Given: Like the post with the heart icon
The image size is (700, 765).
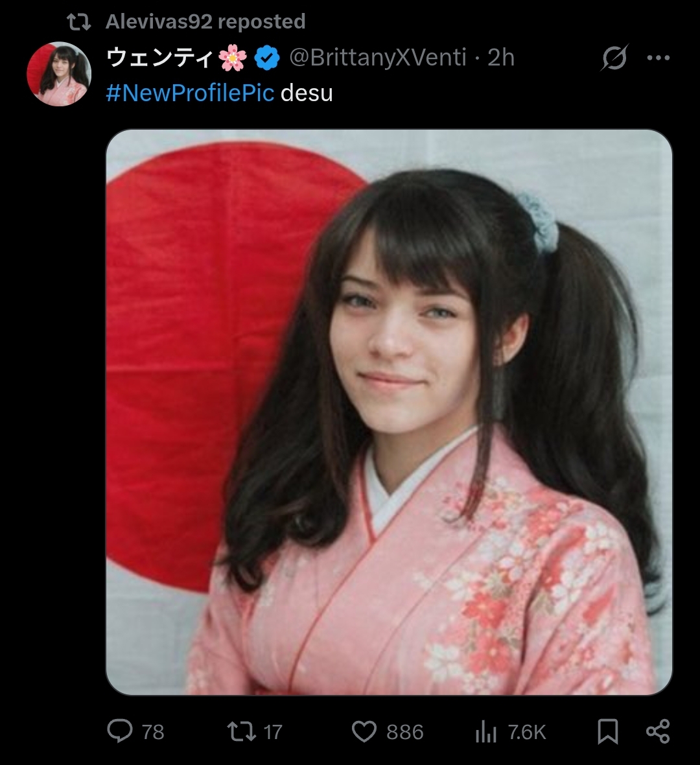Looking at the screenshot, I should [364, 732].
